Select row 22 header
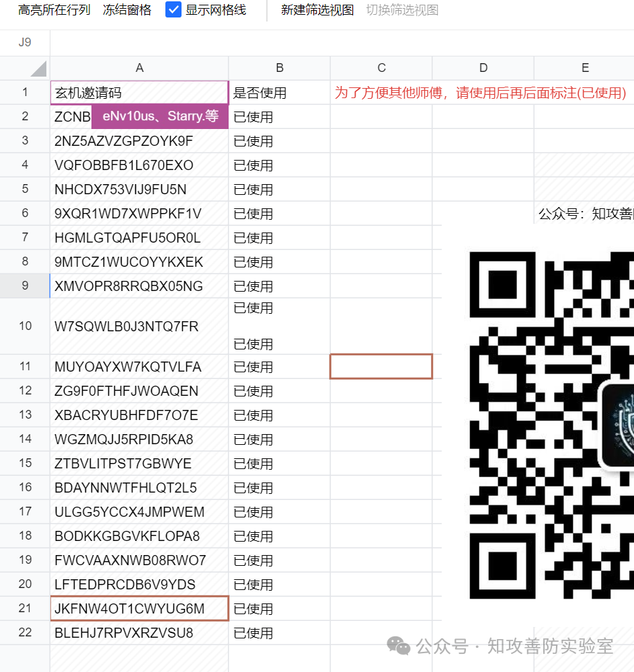634x672 pixels. 25,632
